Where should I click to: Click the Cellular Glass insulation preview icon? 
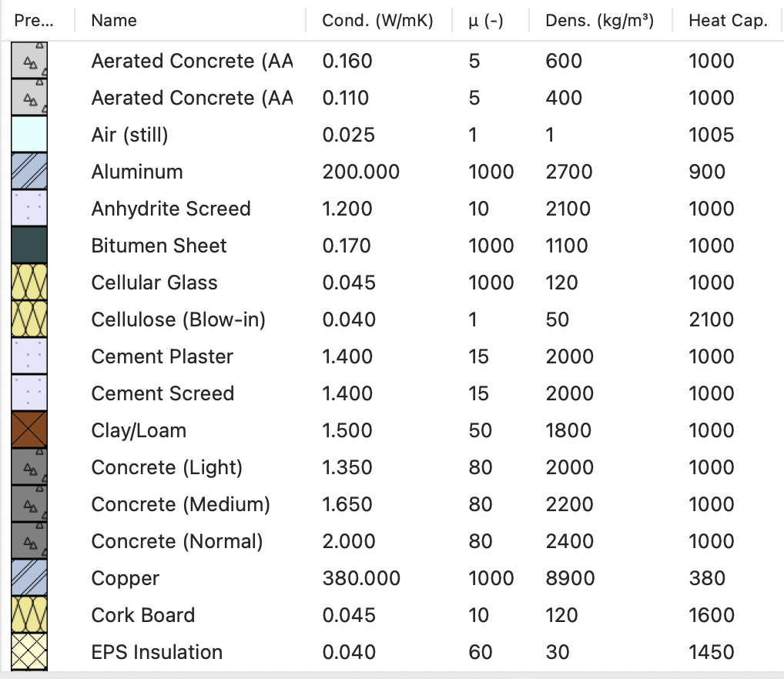point(29,283)
